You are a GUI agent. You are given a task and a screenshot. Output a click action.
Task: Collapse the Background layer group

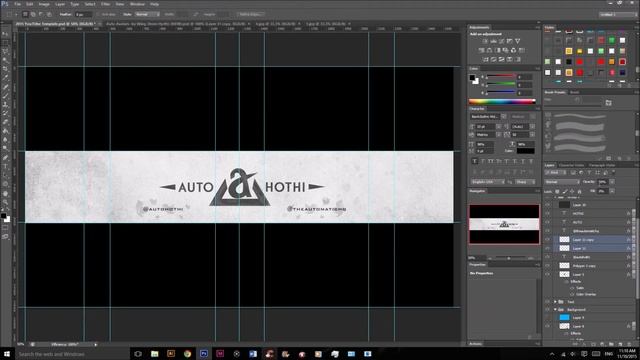[555, 310]
